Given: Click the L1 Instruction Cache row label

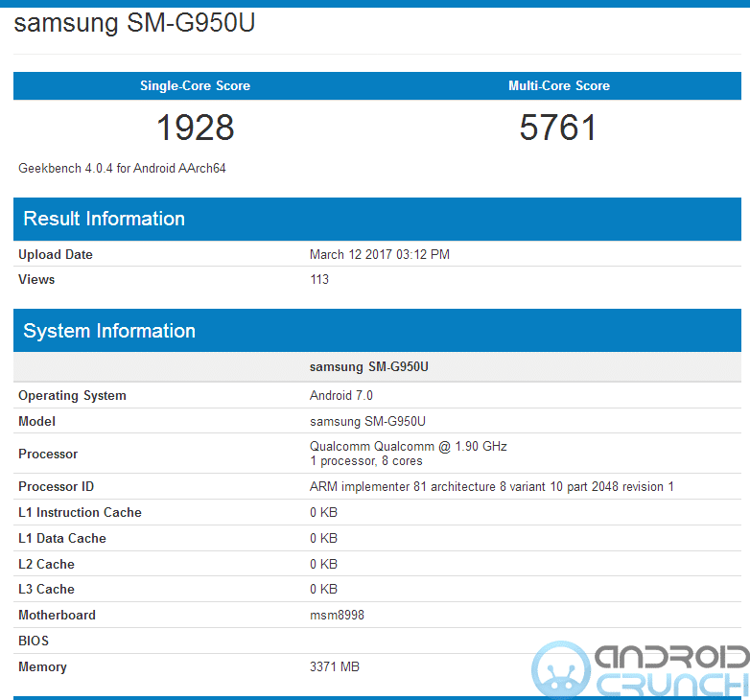Looking at the screenshot, I should coord(80,512).
